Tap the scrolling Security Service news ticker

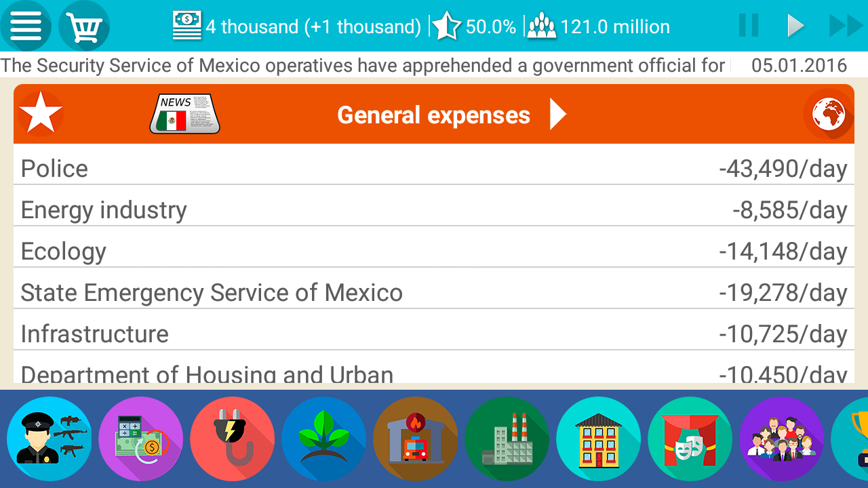point(363,66)
